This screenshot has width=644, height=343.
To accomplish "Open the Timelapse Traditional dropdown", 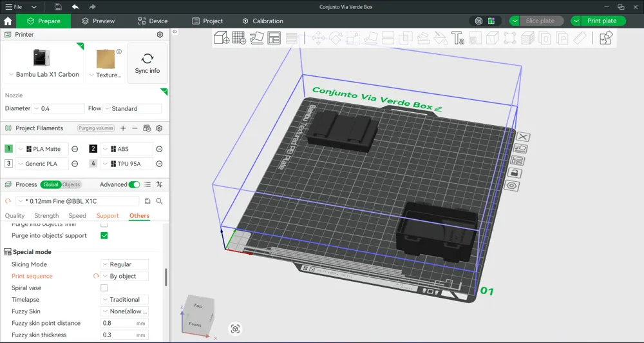I will point(124,300).
